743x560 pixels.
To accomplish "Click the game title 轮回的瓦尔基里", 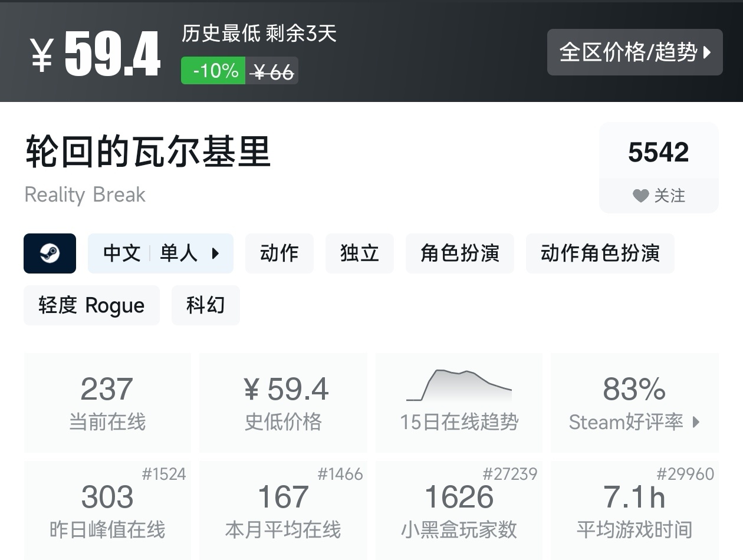I will (147, 151).
